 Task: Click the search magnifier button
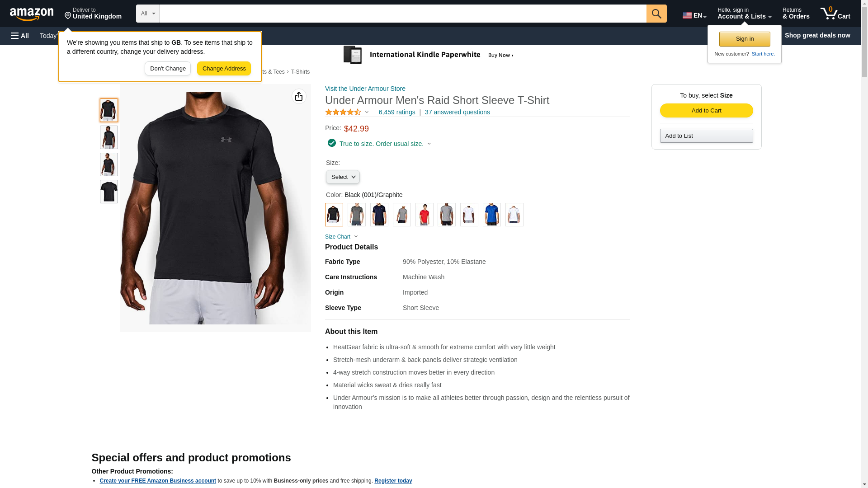click(x=656, y=14)
